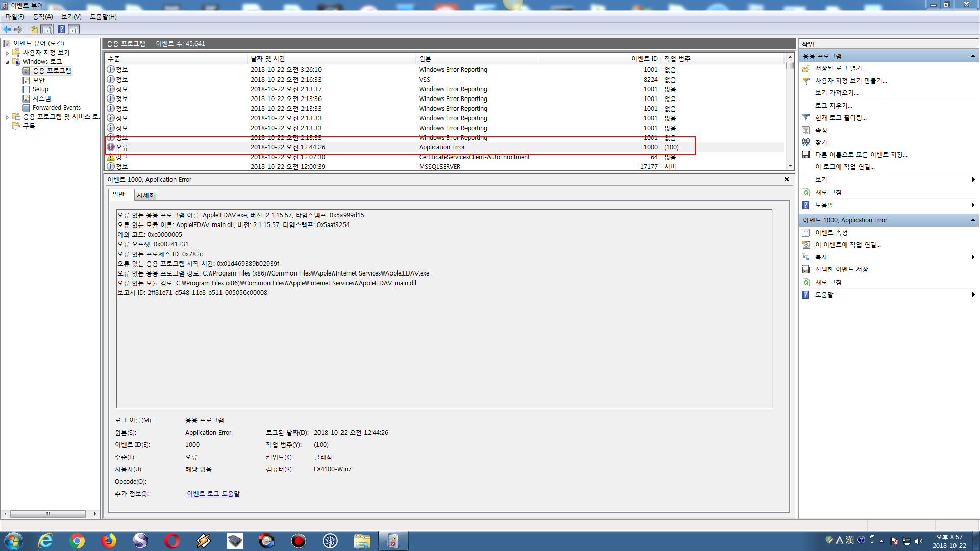
Task: Open the 보기(V) menu
Action: pyautogui.click(x=71, y=17)
